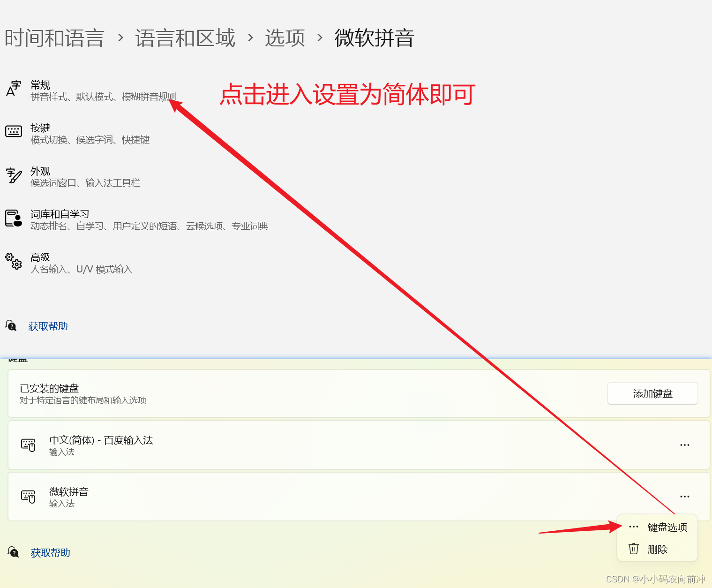Click 模式切换、候选字词、快捷键 description

[90, 140]
